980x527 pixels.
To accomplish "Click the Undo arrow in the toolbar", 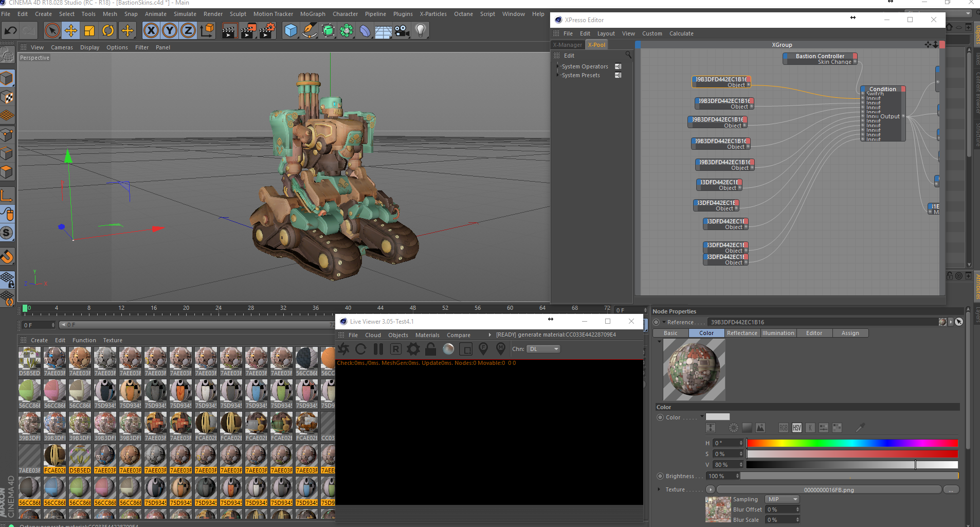I will pos(10,30).
